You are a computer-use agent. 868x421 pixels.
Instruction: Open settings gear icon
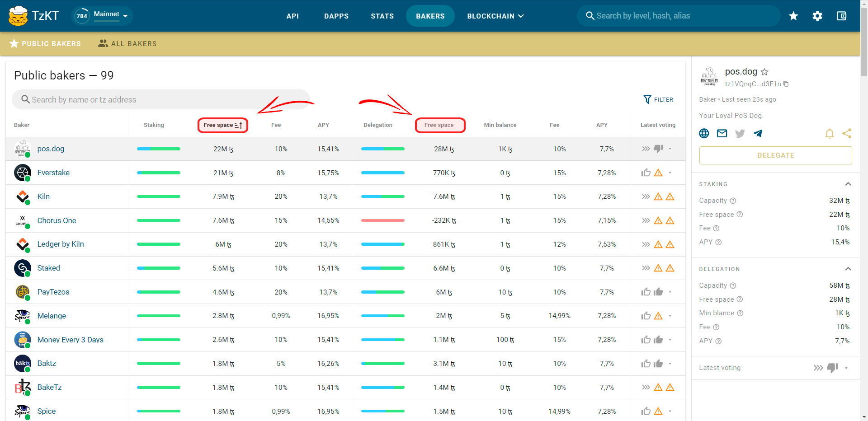point(817,16)
